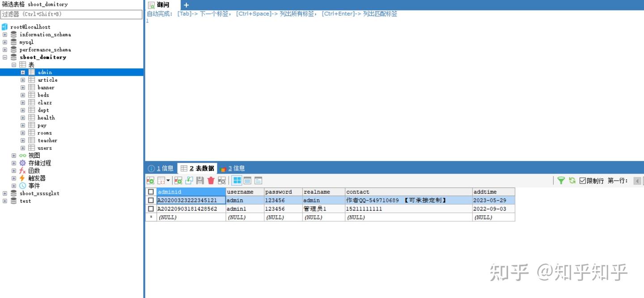644x298 pixels.
Task: Select the red delete row icon
Action: click(210, 180)
